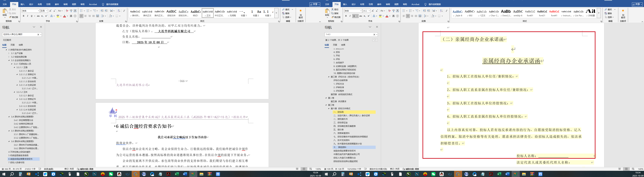
Task: Apply character shading in the right Word window
Action: tap(393, 16)
